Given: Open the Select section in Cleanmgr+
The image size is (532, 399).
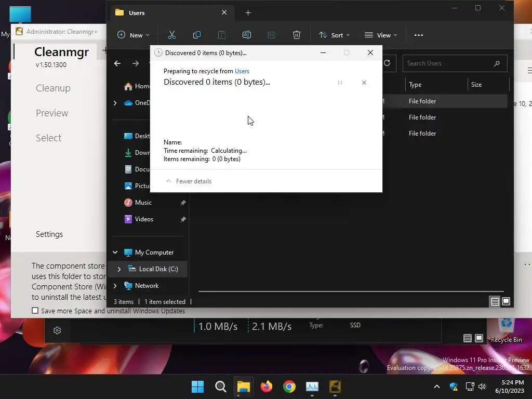Looking at the screenshot, I should pos(48,138).
